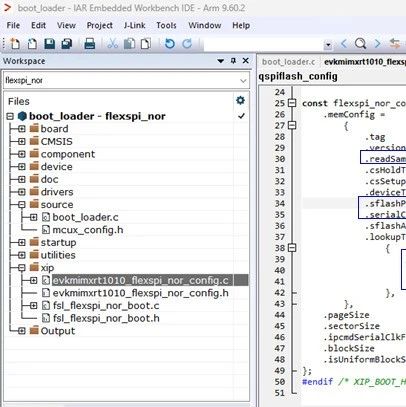The image size is (406, 407).
Task: Click the .blockSize line in editor
Action: [349, 348]
